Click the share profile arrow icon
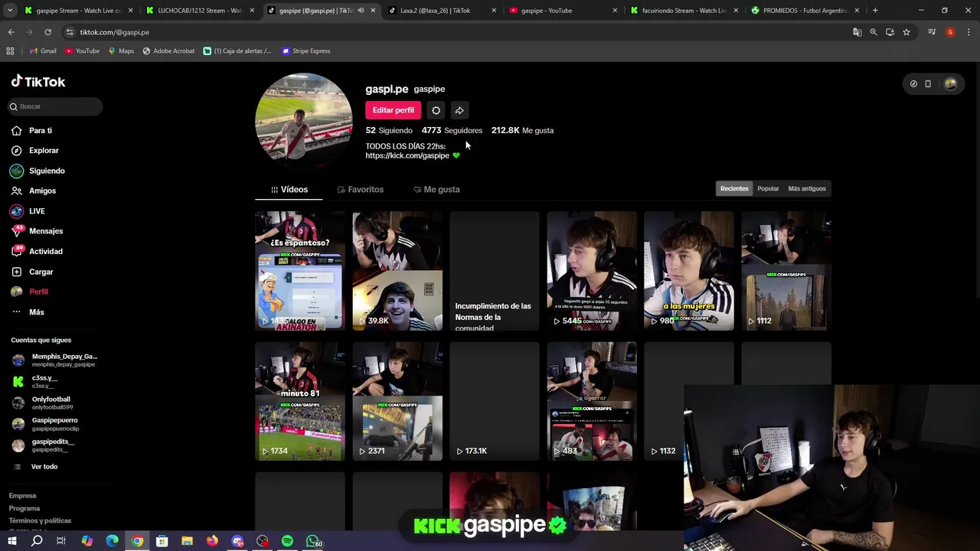The height and width of the screenshot is (551, 980). 459,110
